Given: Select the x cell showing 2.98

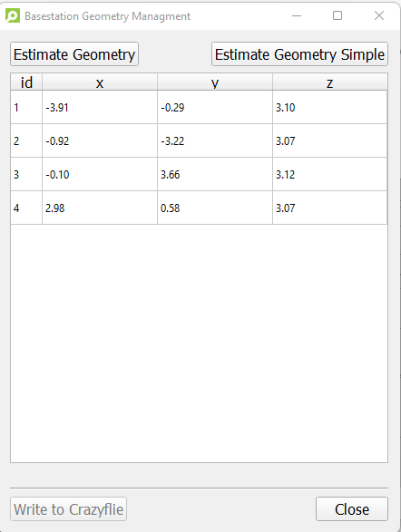Looking at the screenshot, I should 100,208.
